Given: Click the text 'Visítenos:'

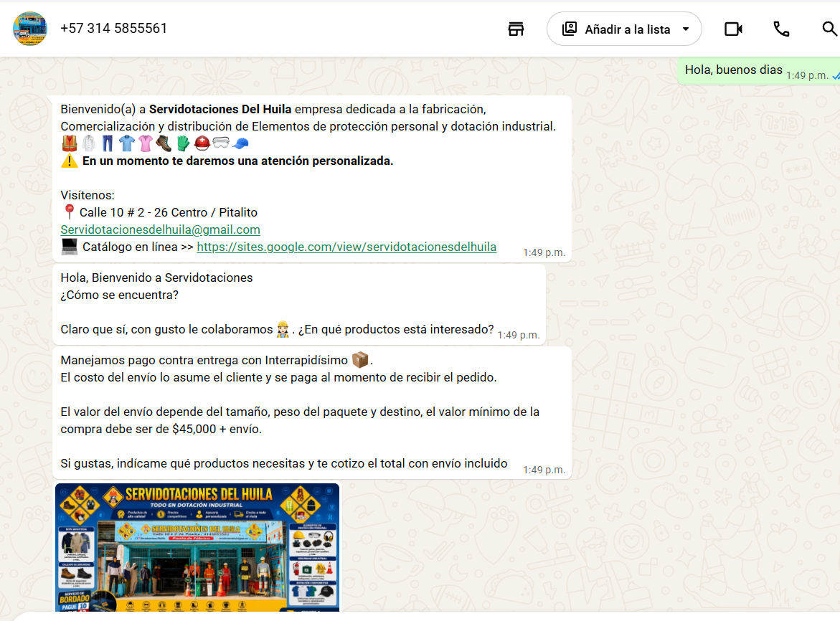Looking at the screenshot, I should [88, 195].
